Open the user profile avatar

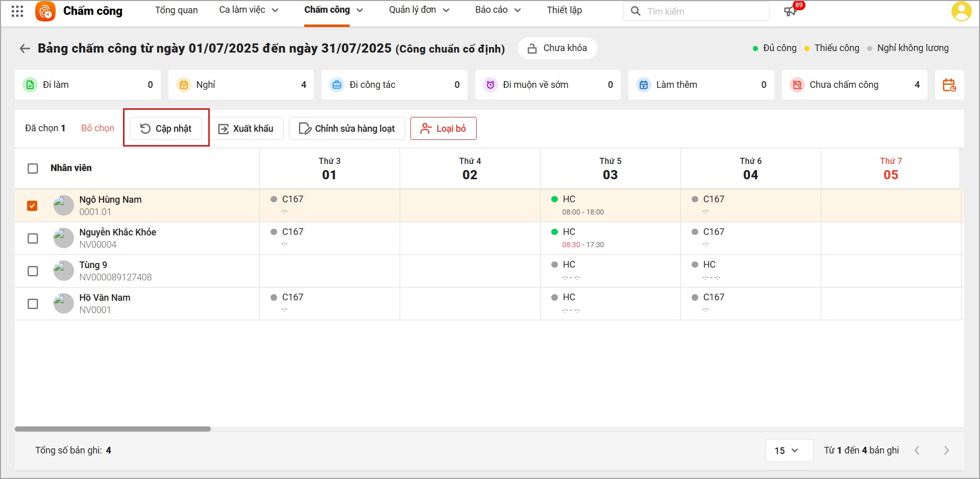pos(961,11)
